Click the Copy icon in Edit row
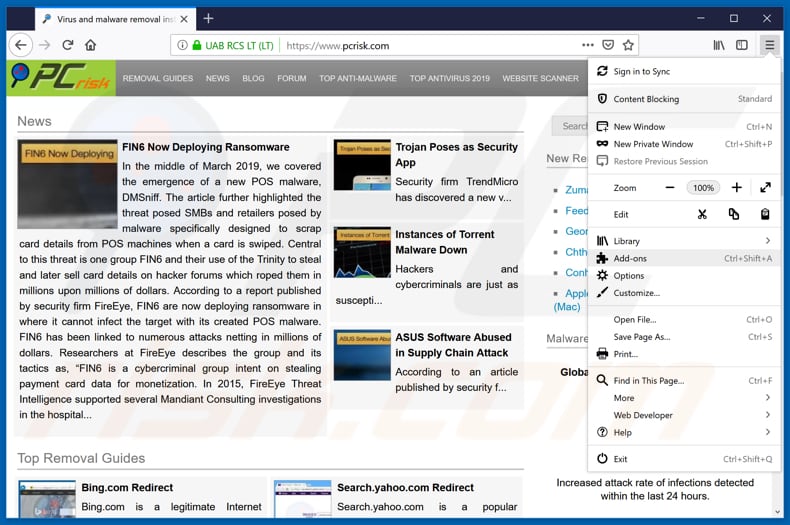The height and width of the screenshot is (525, 790). pos(734,214)
